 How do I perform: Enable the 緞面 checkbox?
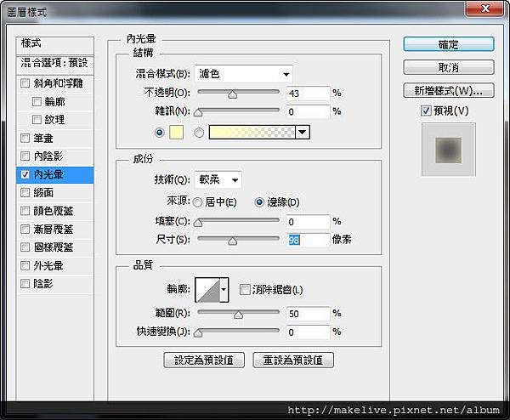(x=25, y=193)
